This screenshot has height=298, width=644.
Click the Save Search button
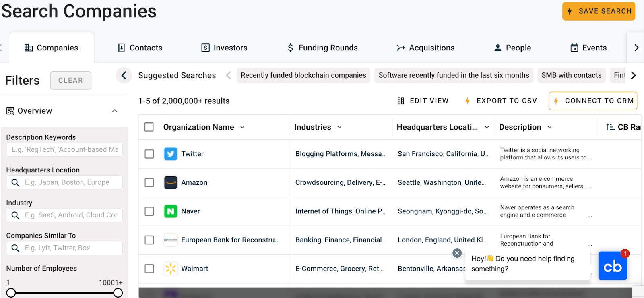(599, 11)
